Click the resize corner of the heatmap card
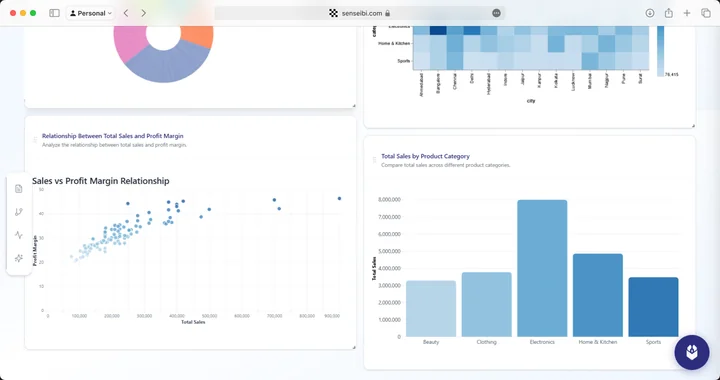 coord(693,126)
